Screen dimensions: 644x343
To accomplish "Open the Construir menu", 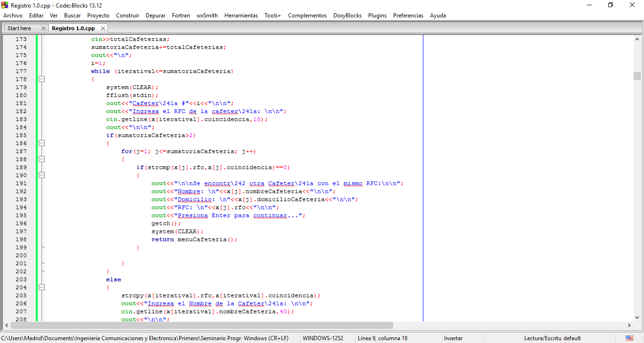I will pyautogui.click(x=127, y=16).
